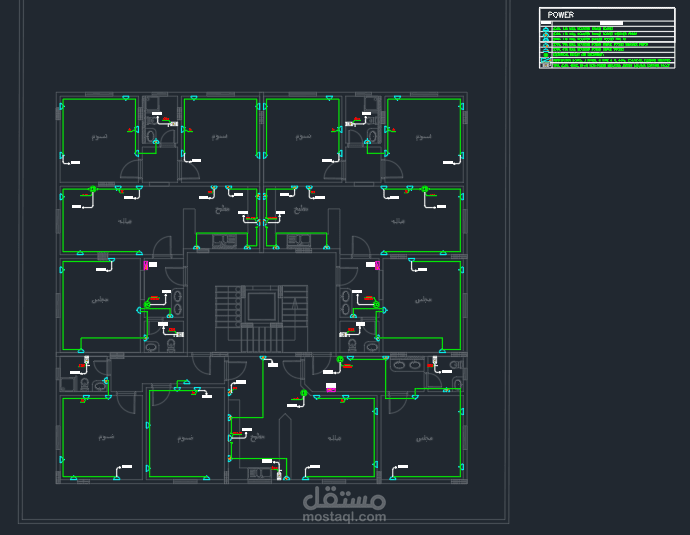Click the first cyan socket symbol in the legend

tap(546, 29)
